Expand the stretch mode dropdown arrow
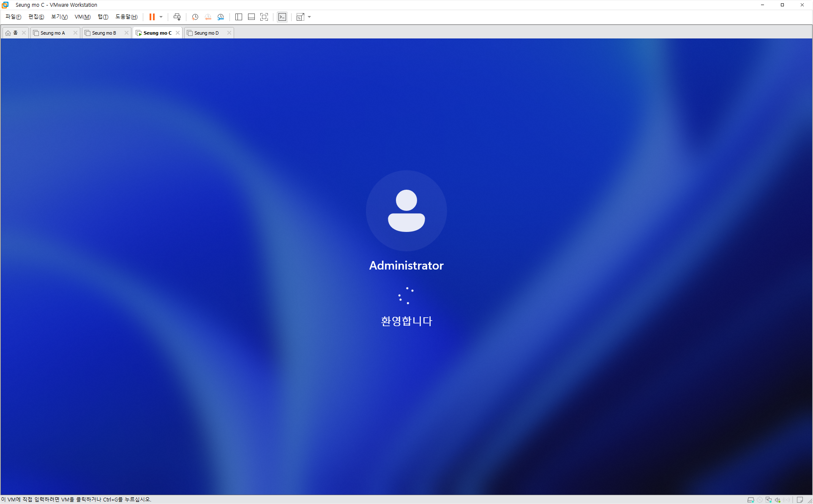 click(x=310, y=17)
